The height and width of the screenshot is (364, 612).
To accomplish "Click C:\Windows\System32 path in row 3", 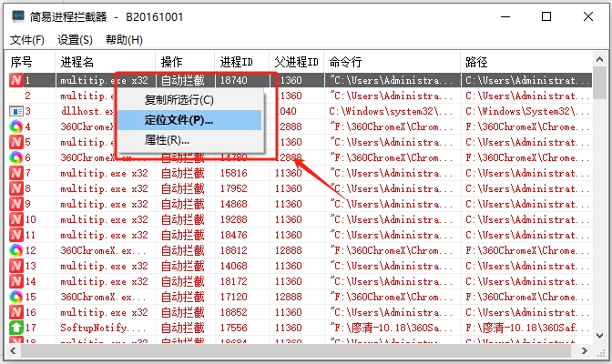I will [527, 111].
